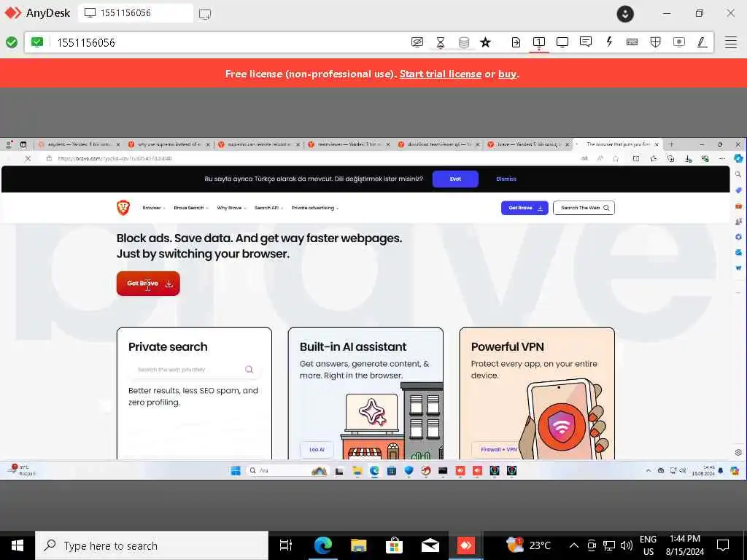Click the blue Get Brave button in header
The height and width of the screenshot is (560, 747).
click(x=525, y=208)
